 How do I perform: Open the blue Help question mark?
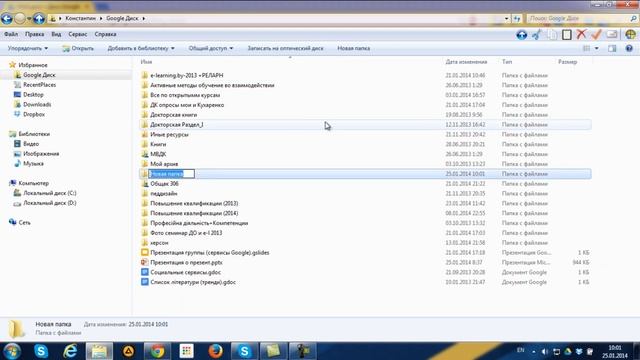[629, 49]
